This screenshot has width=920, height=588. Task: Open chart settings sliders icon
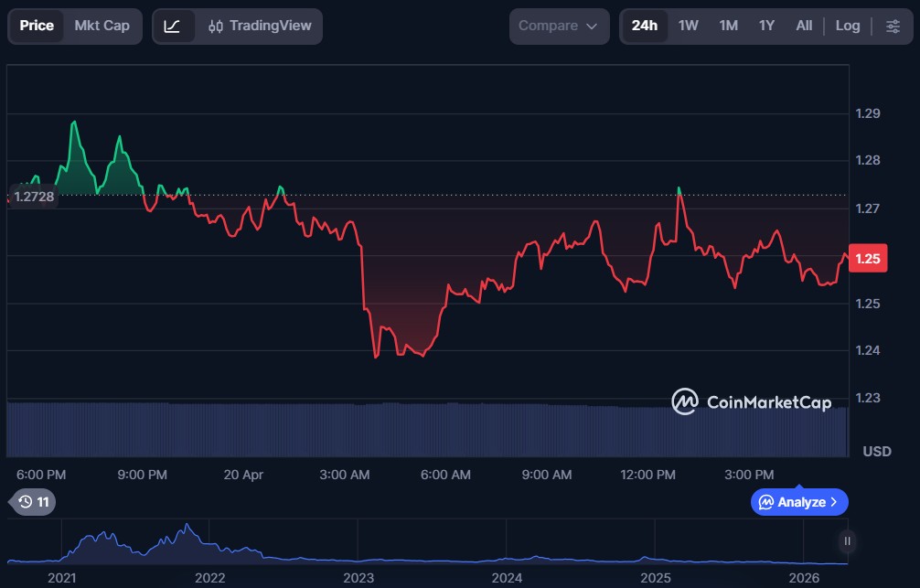(893, 26)
